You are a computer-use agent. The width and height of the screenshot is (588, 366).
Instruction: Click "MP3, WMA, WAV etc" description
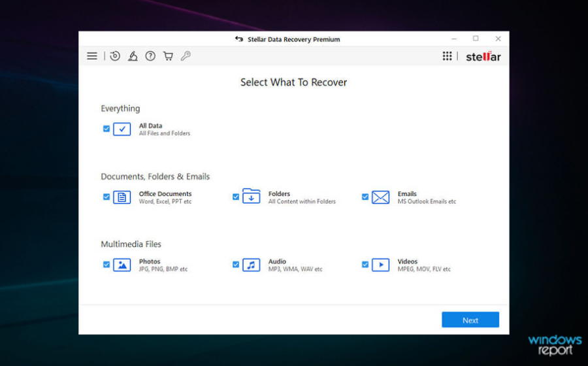tap(295, 269)
